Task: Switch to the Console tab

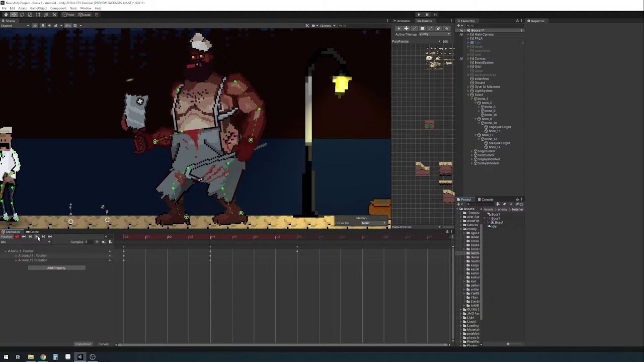Action: pos(486,200)
